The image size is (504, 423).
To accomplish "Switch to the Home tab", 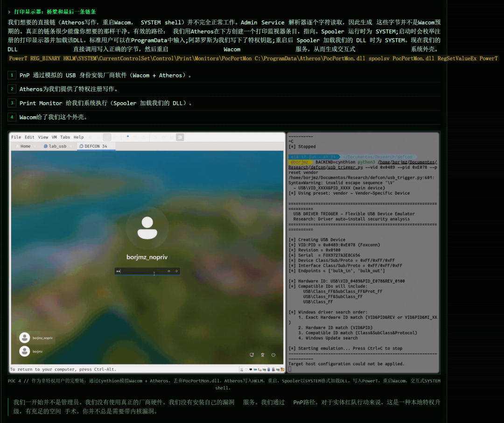I will tap(25, 146).
